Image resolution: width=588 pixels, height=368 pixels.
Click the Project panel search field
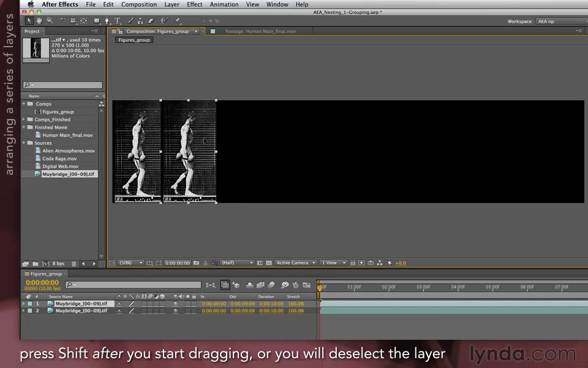62,85
